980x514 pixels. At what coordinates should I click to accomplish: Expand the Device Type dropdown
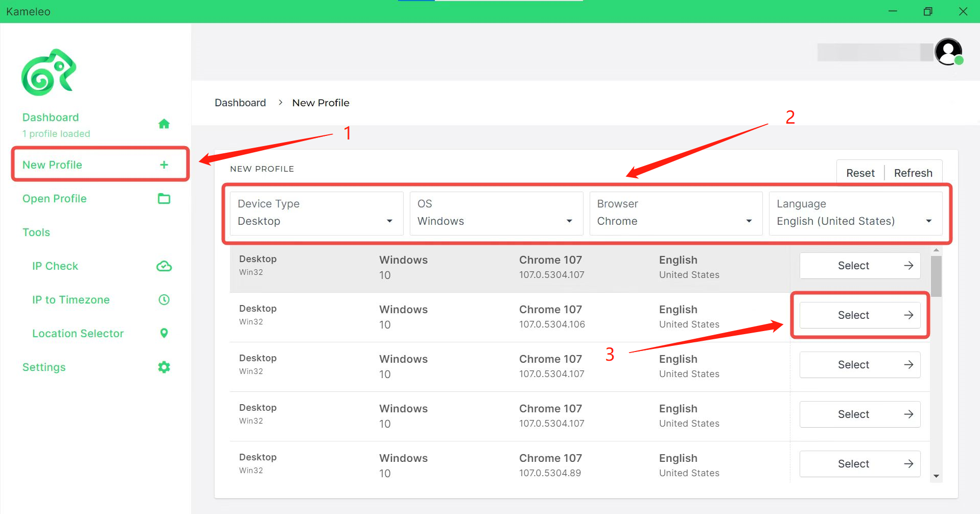316,213
